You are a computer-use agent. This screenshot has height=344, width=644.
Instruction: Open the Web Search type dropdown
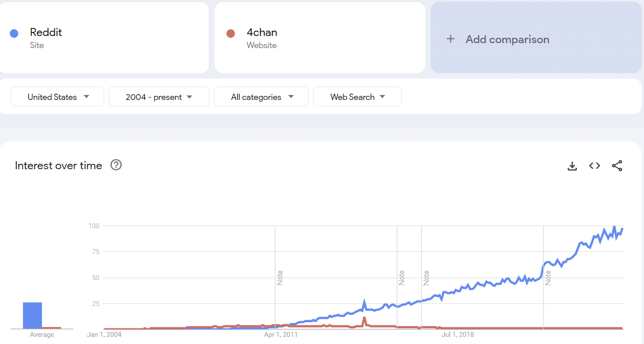click(x=357, y=97)
